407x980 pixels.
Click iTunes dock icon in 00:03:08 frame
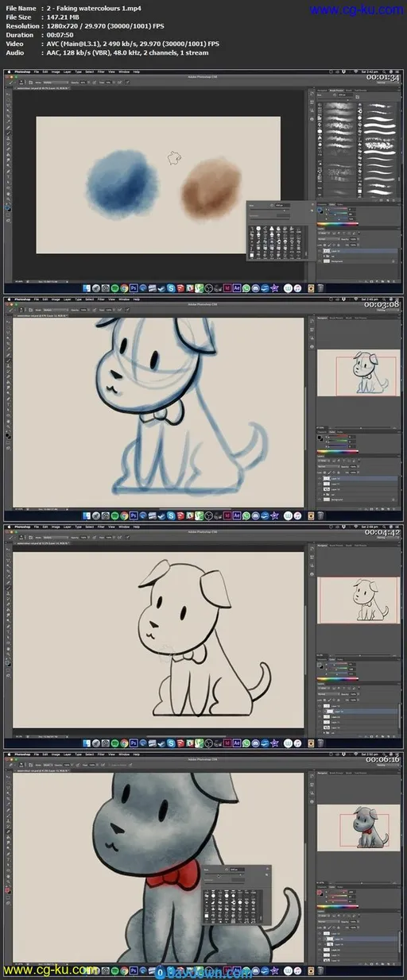(x=298, y=515)
